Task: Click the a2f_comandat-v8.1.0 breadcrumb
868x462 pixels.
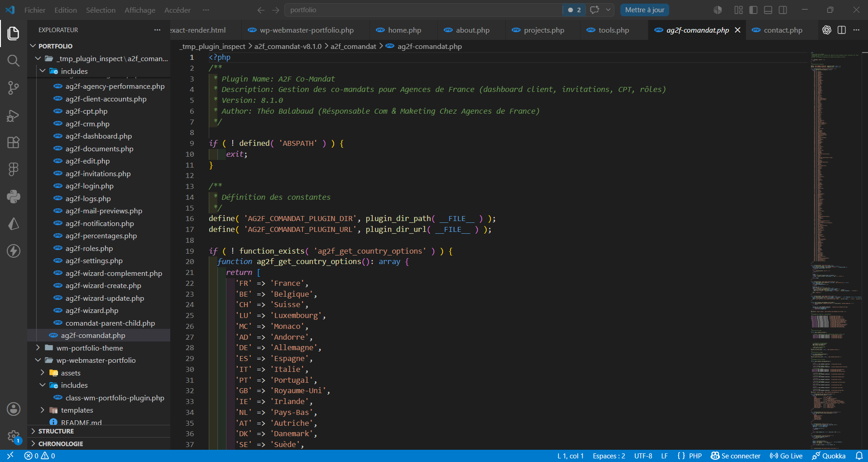Action: click(x=288, y=47)
